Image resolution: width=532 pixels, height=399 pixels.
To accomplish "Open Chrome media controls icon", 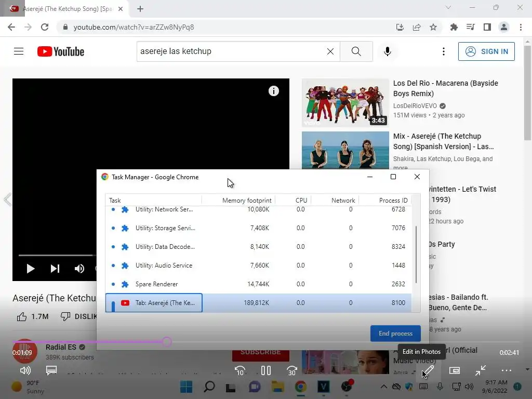I will click(470, 27).
